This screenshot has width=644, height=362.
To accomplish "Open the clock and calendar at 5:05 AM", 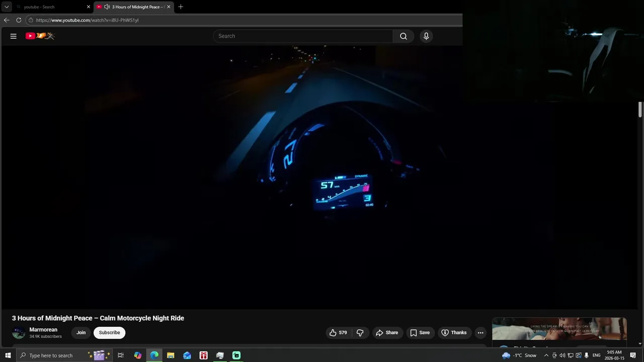I will 614,355.
